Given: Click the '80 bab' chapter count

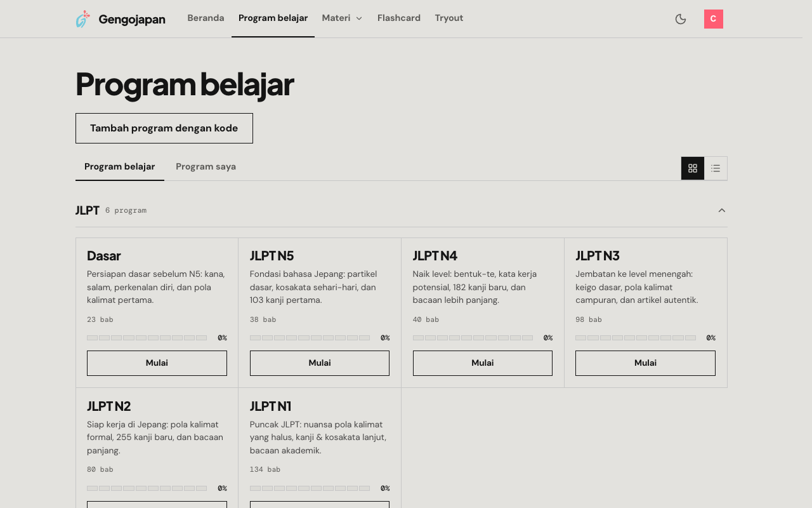Looking at the screenshot, I should point(100,470).
